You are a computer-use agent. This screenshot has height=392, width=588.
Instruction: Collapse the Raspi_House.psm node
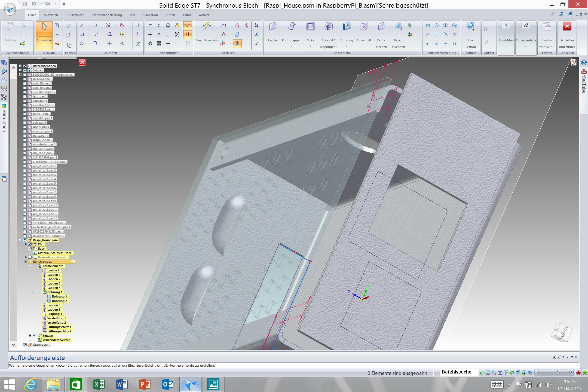coord(20,240)
